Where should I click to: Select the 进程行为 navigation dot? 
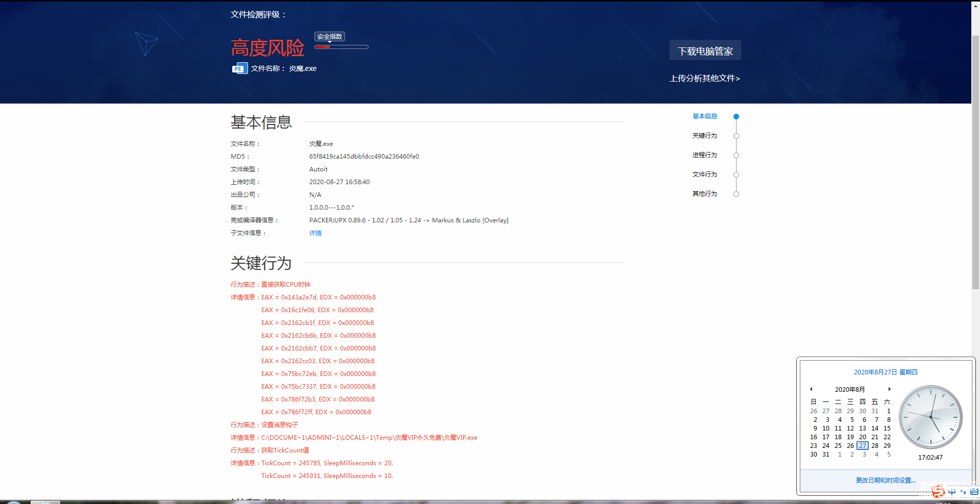[x=736, y=156]
